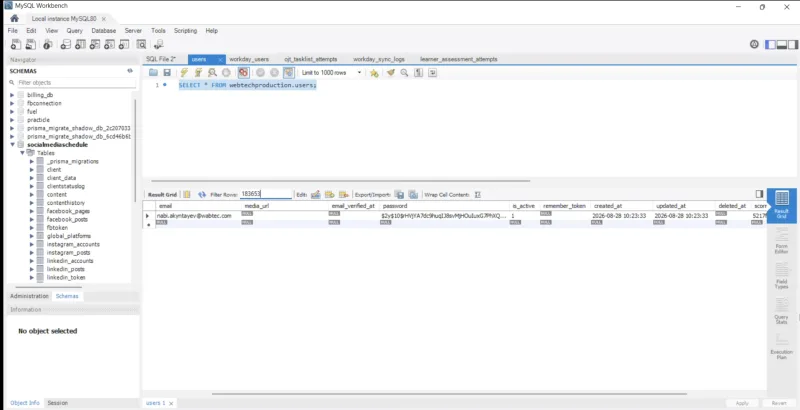800x410 pixels.
Task: Open the Database menu
Action: pyautogui.click(x=104, y=31)
